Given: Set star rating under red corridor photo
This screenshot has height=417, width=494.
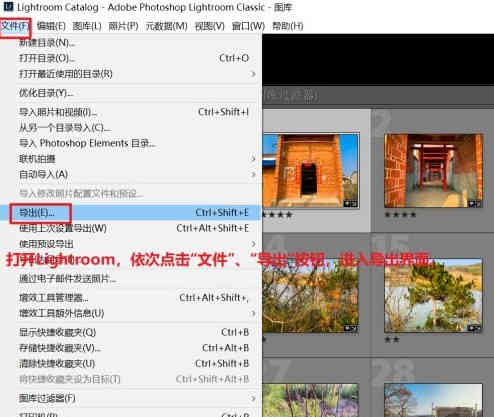Looking at the screenshot, I should point(400,215).
